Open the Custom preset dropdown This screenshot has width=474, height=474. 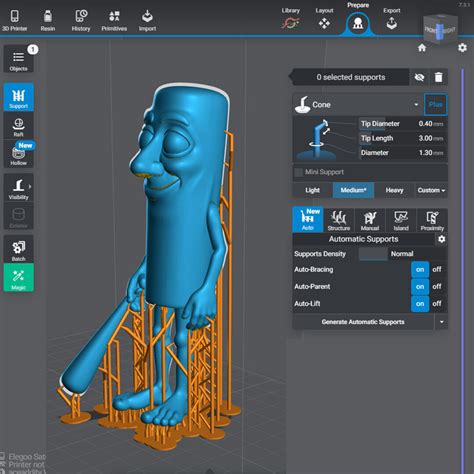click(x=431, y=190)
